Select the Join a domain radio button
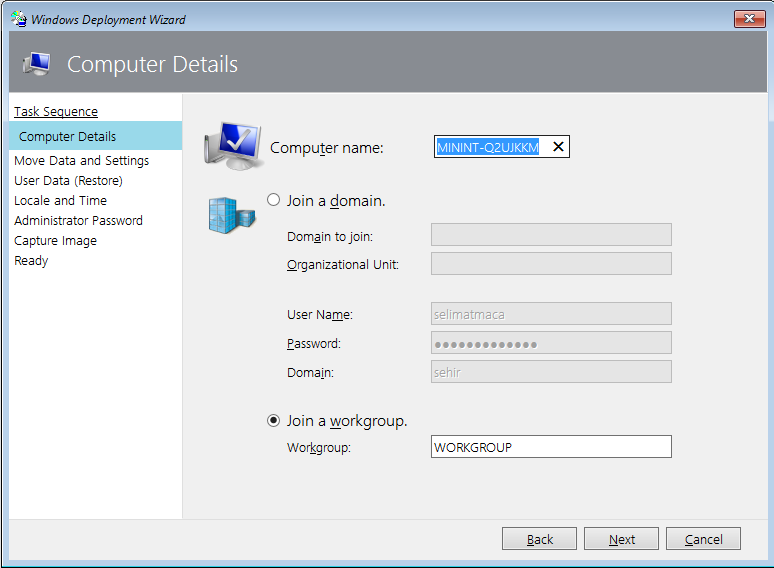 click(x=274, y=200)
